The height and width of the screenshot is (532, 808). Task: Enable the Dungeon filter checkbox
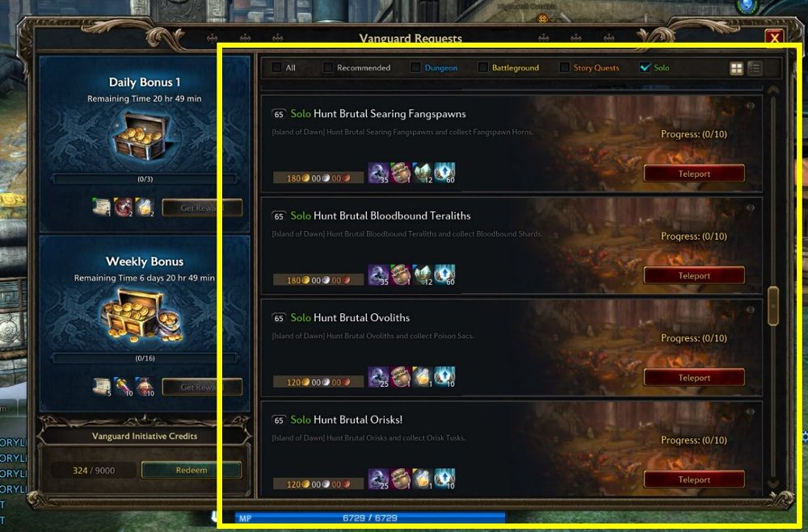coord(415,68)
